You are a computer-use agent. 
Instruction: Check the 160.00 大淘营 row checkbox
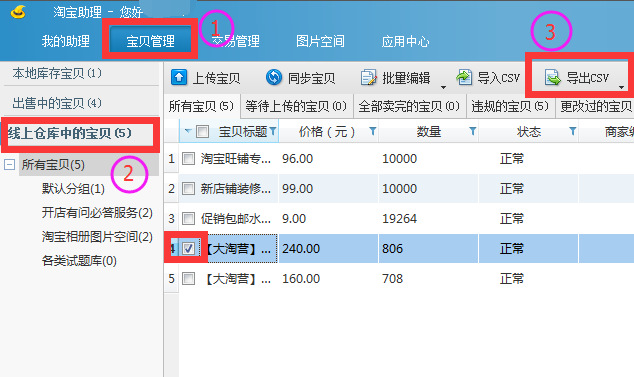click(x=188, y=278)
